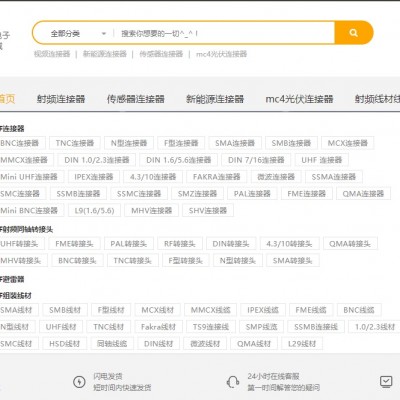Open the 传感器连接器 hot search link below search
Image resolution: width=400 pixels, height=400 pixels.
161,54
